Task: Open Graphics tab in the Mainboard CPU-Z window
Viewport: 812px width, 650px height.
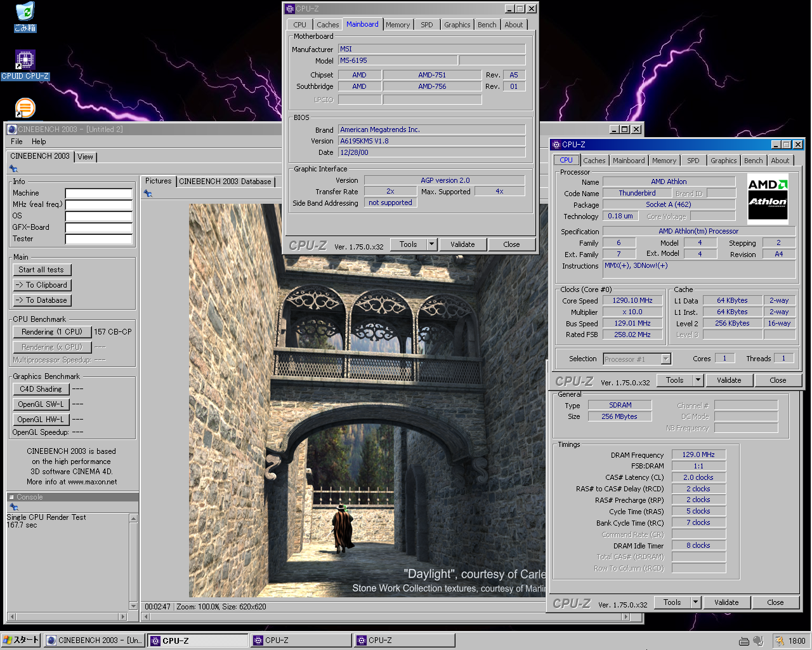Action: 457,25
